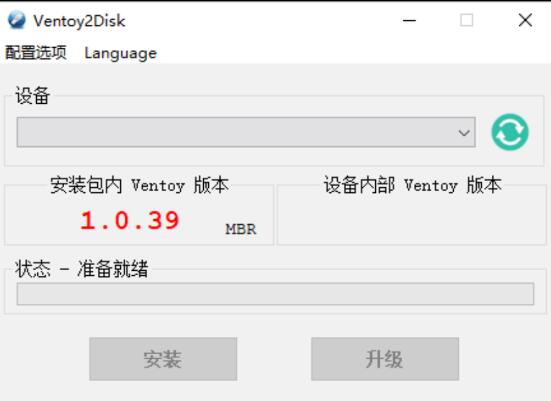Click the disabled maximize window button
551x401 pixels.
[x=466, y=20]
